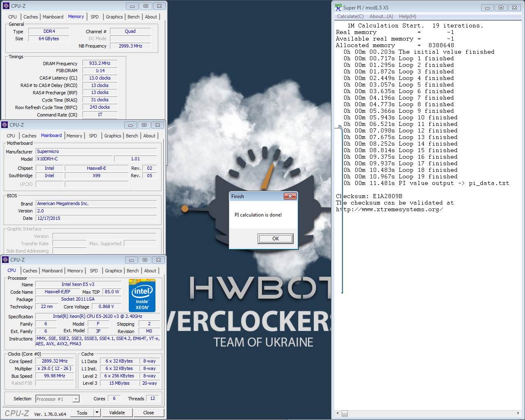Click the CAS# Latency value 13.0 clocks
The height and width of the screenshot is (420, 525).
coord(100,78)
